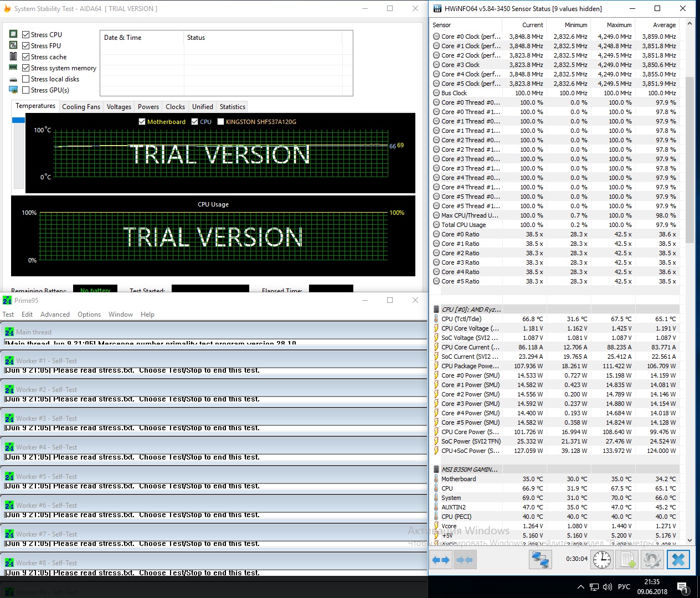Click Status column header in AIDA64
Image resolution: width=700 pixels, height=598 pixels.
(x=263, y=38)
